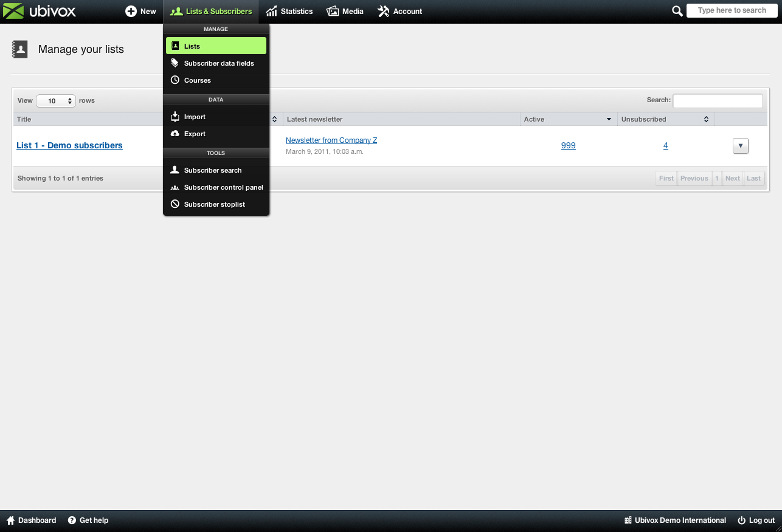Open the New menu

coord(140,12)
